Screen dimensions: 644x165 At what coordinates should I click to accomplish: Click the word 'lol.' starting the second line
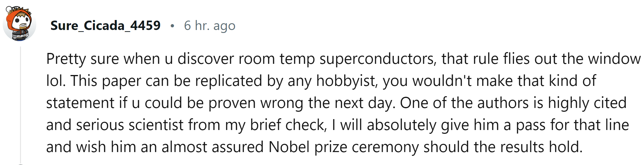(56, 81)
